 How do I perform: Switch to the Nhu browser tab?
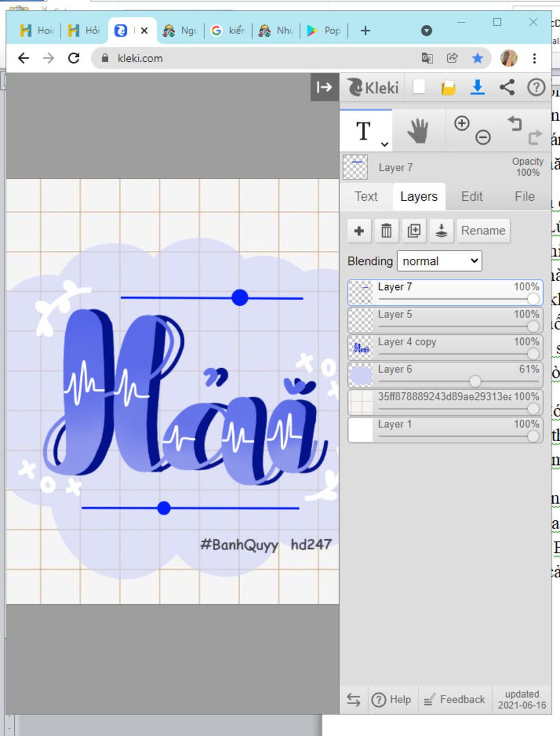tap(276, 31)
